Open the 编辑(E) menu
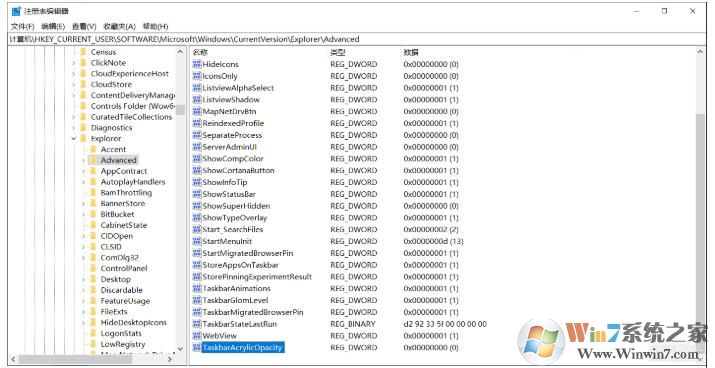This screenshot has height=368, width=715. [x=53, y=26]
